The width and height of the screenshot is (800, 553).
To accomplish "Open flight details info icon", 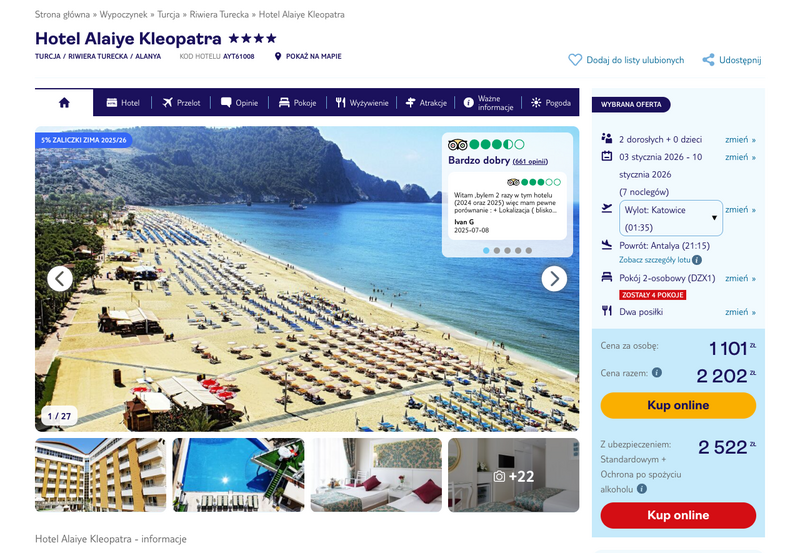I will pos(697,260).
